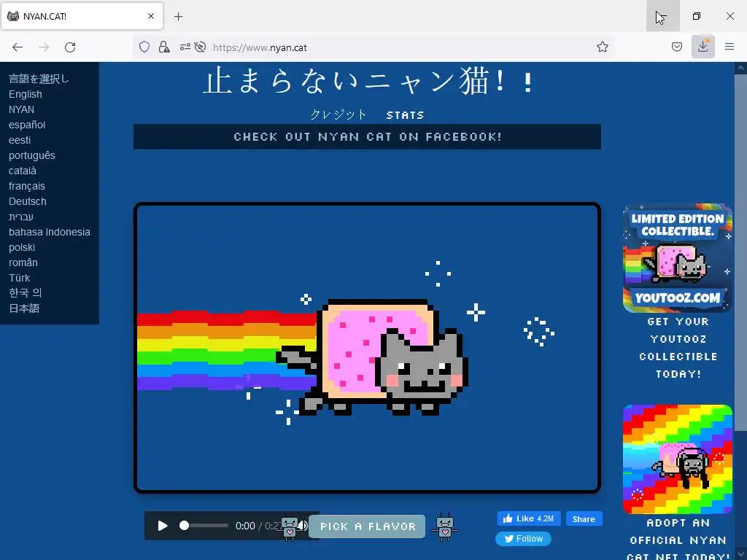Open the Youtooz limited edition collectible image
The image size is (747, 560).
point(678,258)
